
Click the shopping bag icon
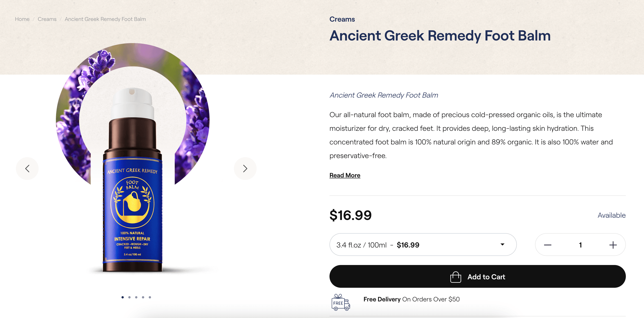pos(456,277)
